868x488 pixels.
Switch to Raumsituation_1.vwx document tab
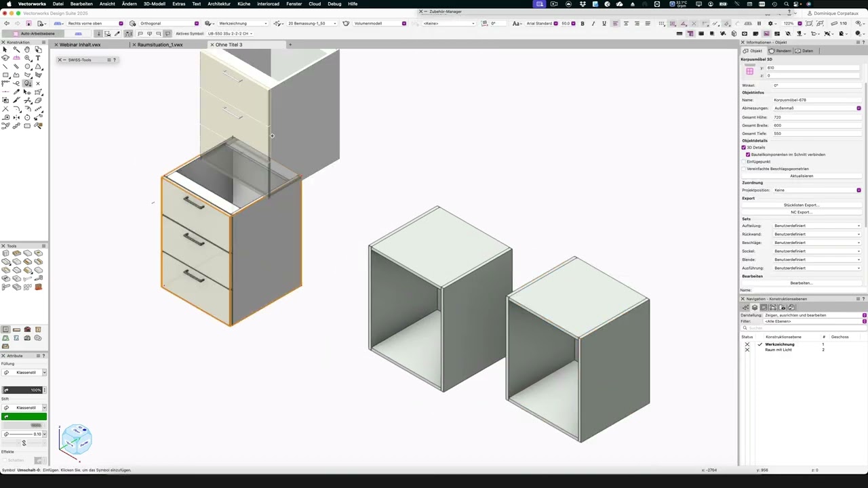click(160, 45)
